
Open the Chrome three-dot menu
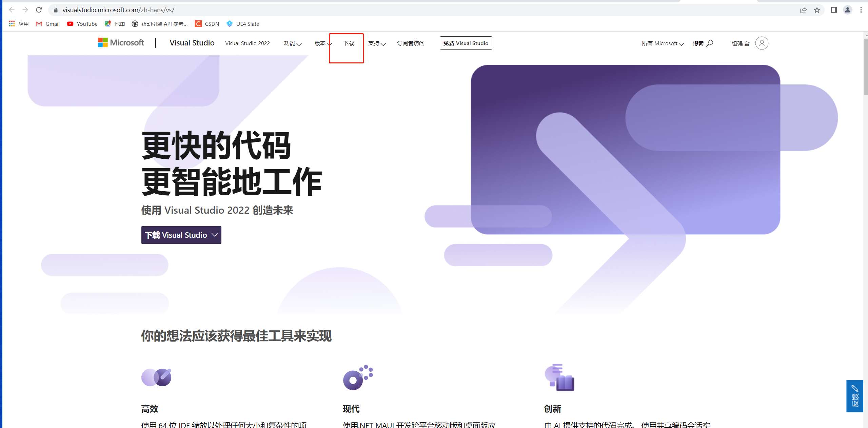[x=861, y=10]
